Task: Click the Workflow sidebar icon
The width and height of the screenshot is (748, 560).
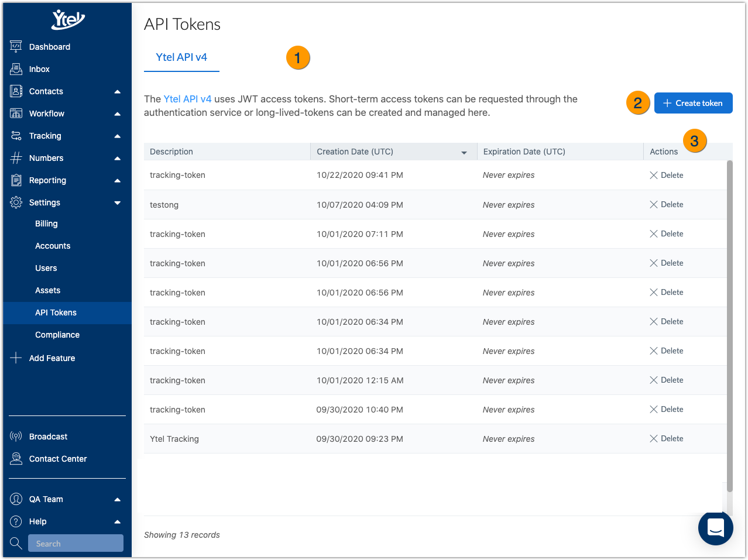Action: 16,114
